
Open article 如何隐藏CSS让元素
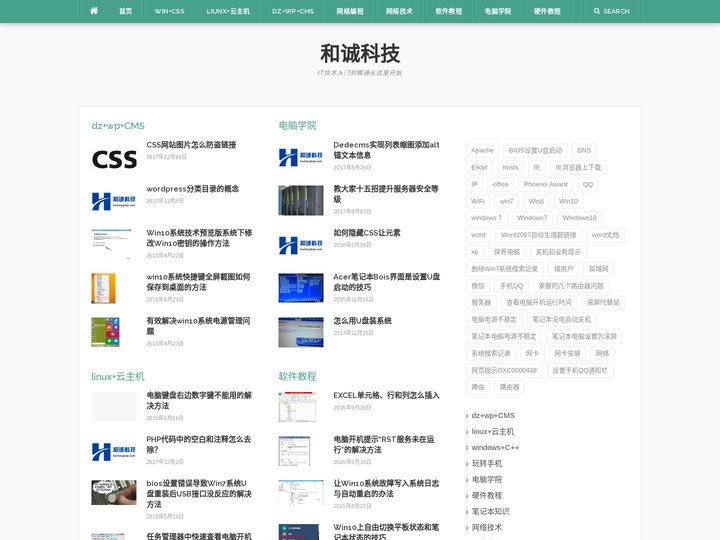(367, 233)
